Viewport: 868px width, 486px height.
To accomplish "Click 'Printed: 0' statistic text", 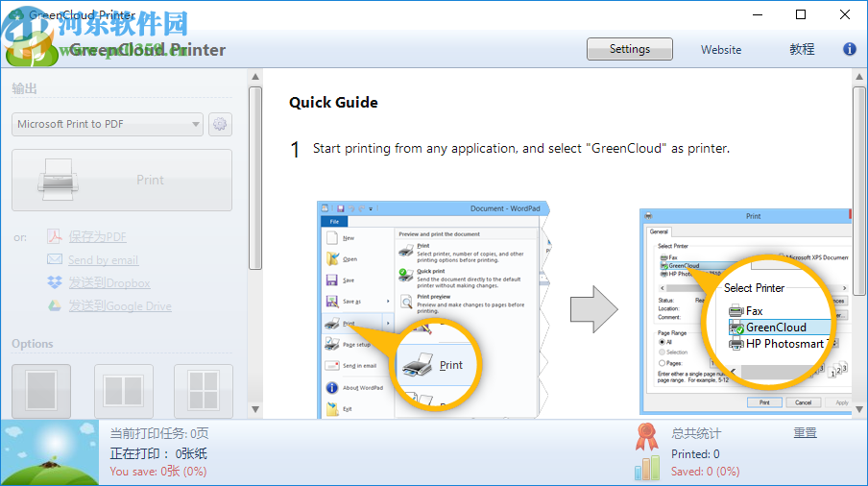I will pyautogui.click(x=695, y=454).
